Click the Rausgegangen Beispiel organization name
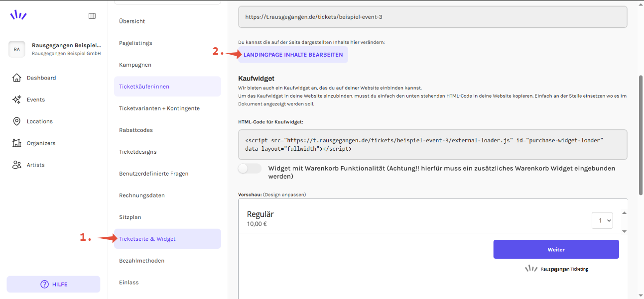Screen dimensions: 644x299 click(66, 45)
